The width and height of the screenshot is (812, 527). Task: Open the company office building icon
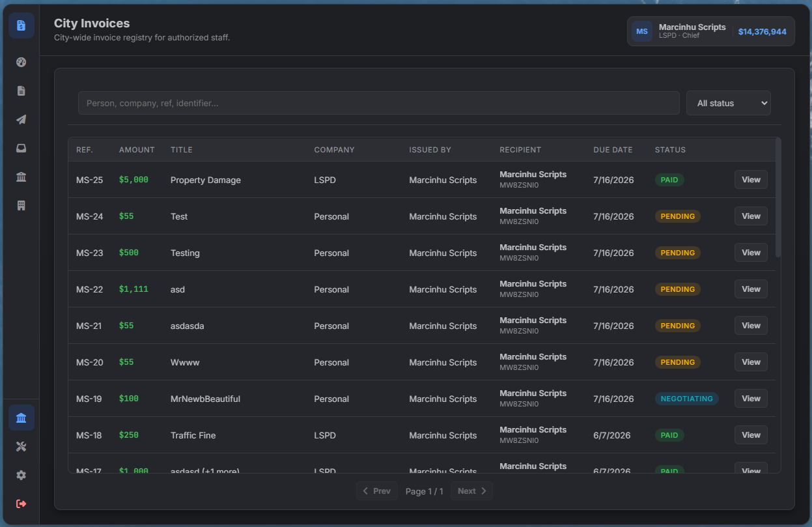pos(21,206)
